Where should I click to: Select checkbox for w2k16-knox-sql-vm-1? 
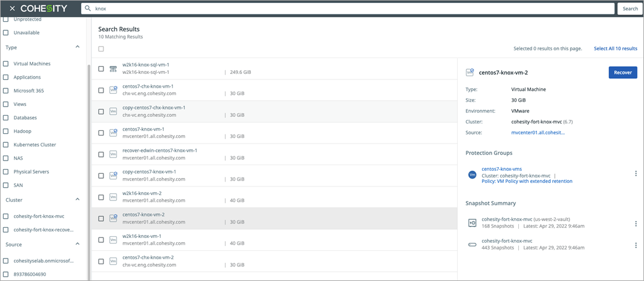(101, 68)
